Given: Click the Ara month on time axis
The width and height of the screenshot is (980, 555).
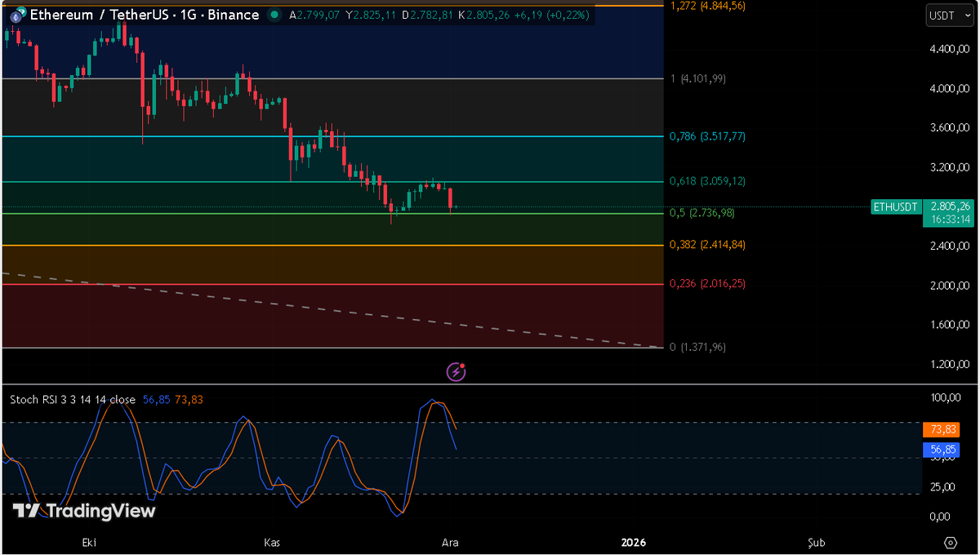Looking at the screenshot, I should point(448,542).
